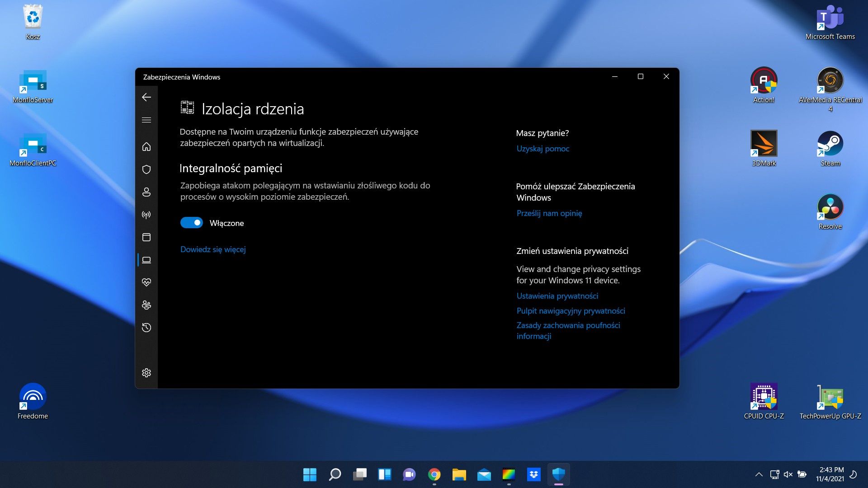Open Protection history clock icon

[146, 328]
